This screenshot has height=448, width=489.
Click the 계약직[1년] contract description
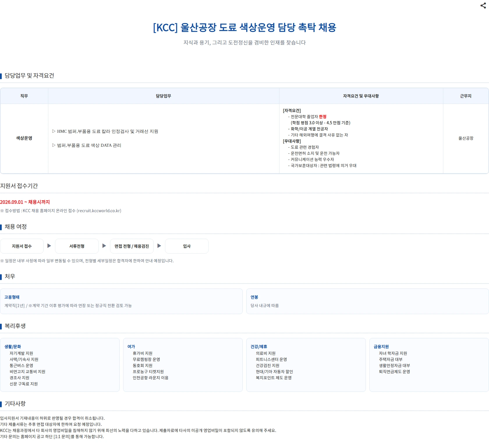pyautogui.click(x=68, y=306)
